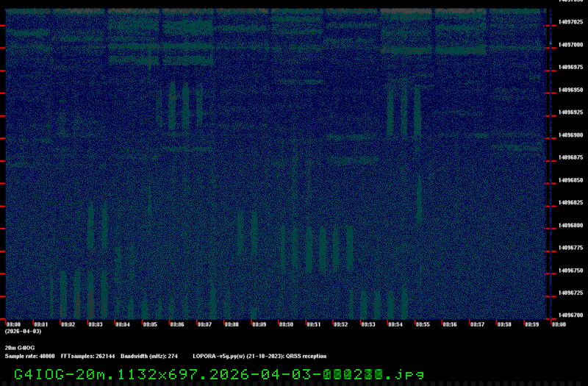Pick frequency label 14096750
Image resolution: width=588 pixels, height=386 pixels.
click(x=570, y=271)
